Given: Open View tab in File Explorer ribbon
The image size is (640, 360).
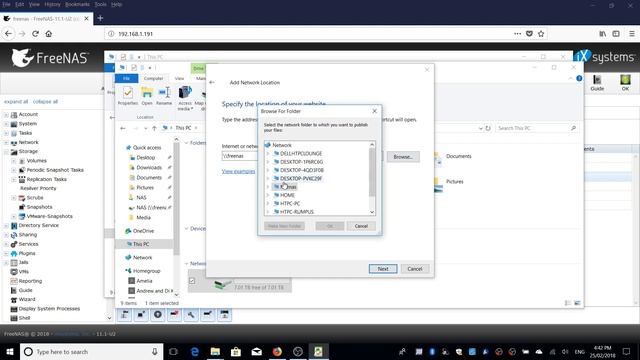Looking at the screenshot, I should tap(179, 78).
